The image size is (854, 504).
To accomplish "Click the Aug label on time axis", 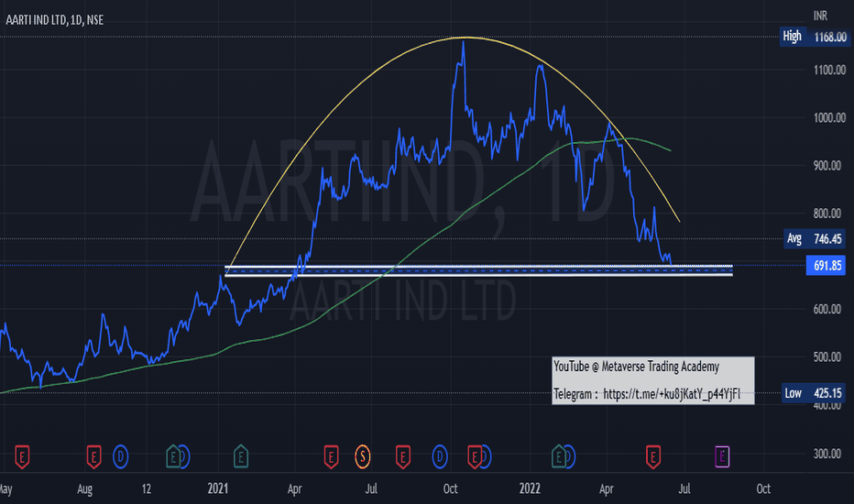I will pyautogui.click(x=84, y=489).
